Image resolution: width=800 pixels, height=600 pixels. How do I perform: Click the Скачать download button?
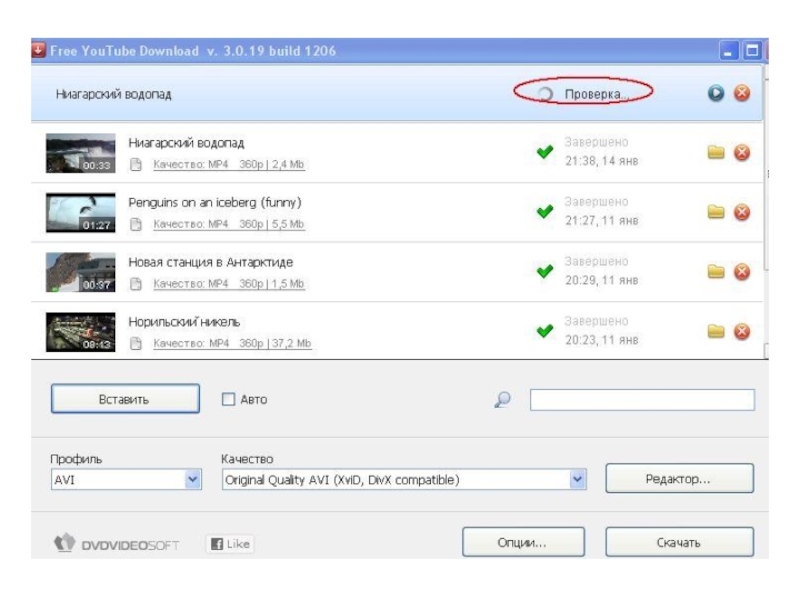tap(679, 542)
